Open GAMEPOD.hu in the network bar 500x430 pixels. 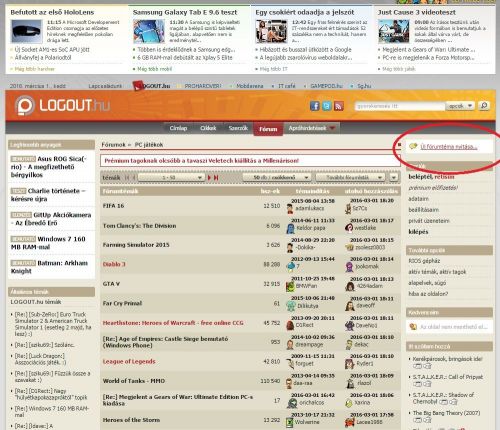coord(326,86)
